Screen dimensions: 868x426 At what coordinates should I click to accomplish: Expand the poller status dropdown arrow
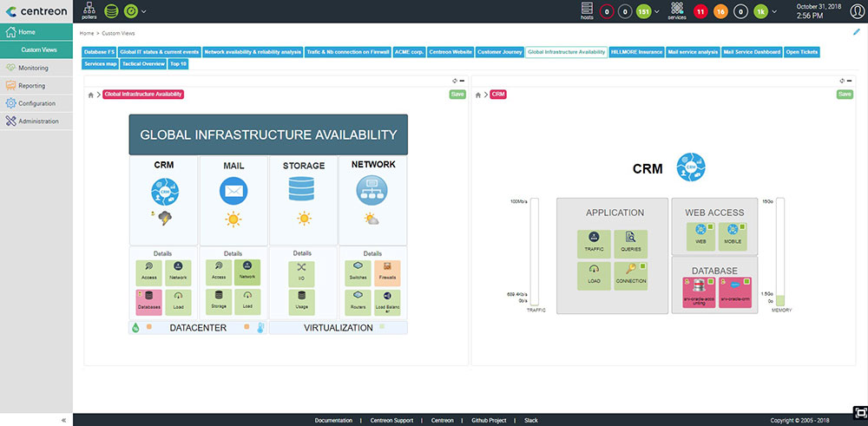(143, 12)
